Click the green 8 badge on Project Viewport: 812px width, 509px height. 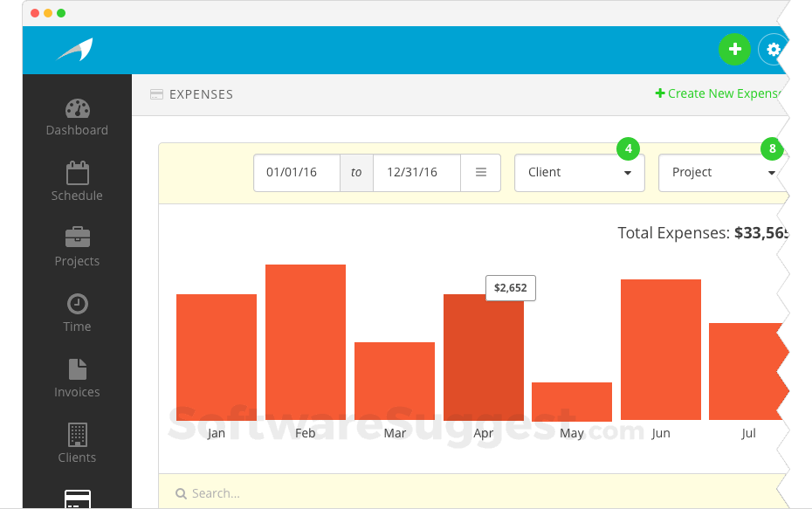(772, 149)
